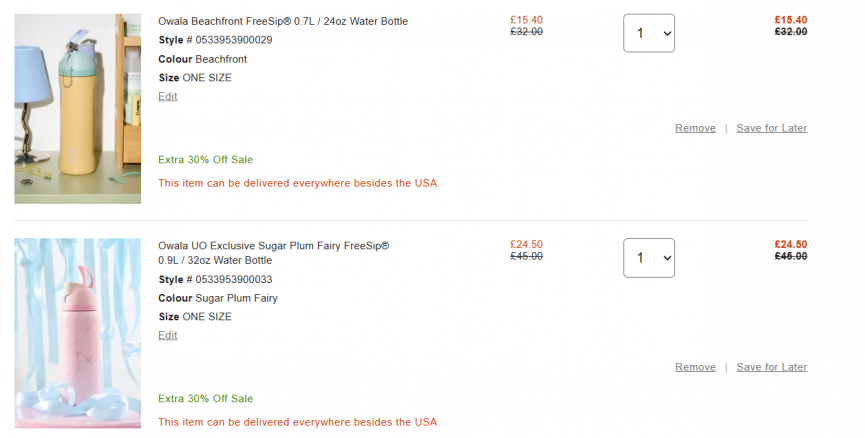Edit the Sugar Plum Fairy bottle item
Image resolution: width=865 pixels, height=438 pixels.
tap(168, 335)
